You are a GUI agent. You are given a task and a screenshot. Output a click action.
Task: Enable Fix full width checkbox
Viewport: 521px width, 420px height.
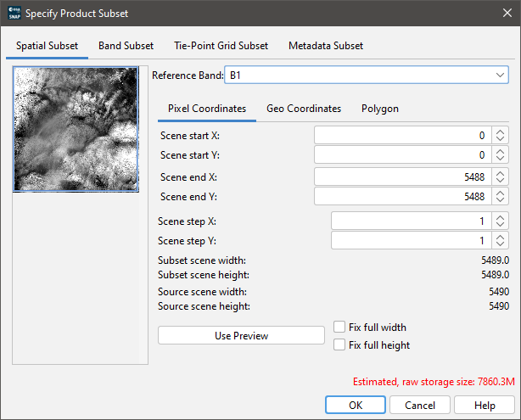[x=340, y=327]
